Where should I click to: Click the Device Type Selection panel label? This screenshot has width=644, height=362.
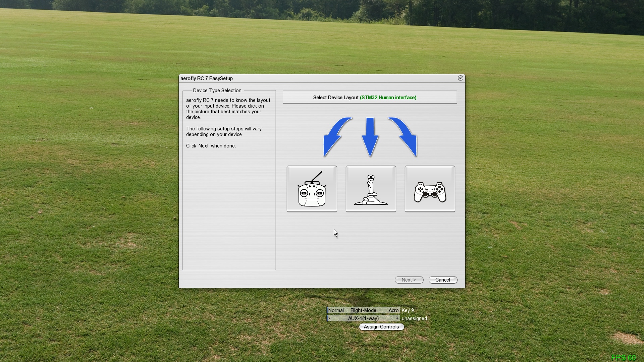coord(217,90)
